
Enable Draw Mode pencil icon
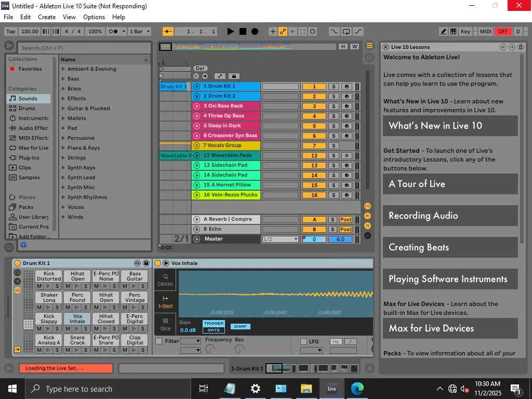coord(443,32)
